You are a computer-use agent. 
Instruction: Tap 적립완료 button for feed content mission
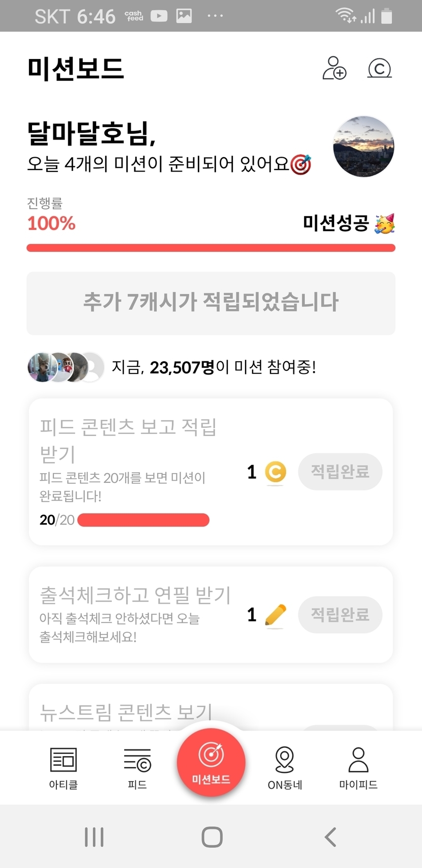tap(340, 472)
